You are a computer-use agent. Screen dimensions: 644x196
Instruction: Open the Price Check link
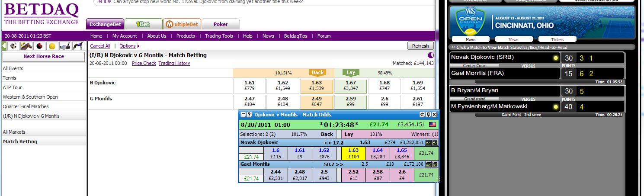[x=144, y=63]
